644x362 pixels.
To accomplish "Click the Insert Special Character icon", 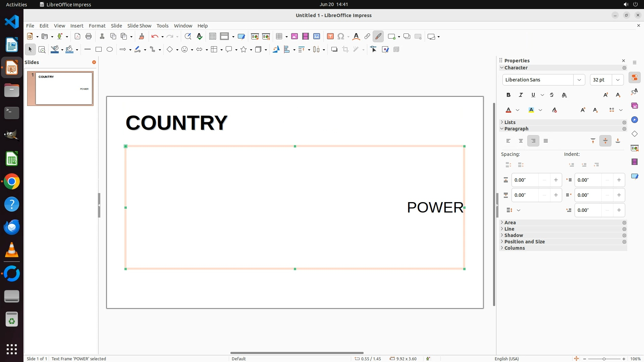I will point(341,37).
